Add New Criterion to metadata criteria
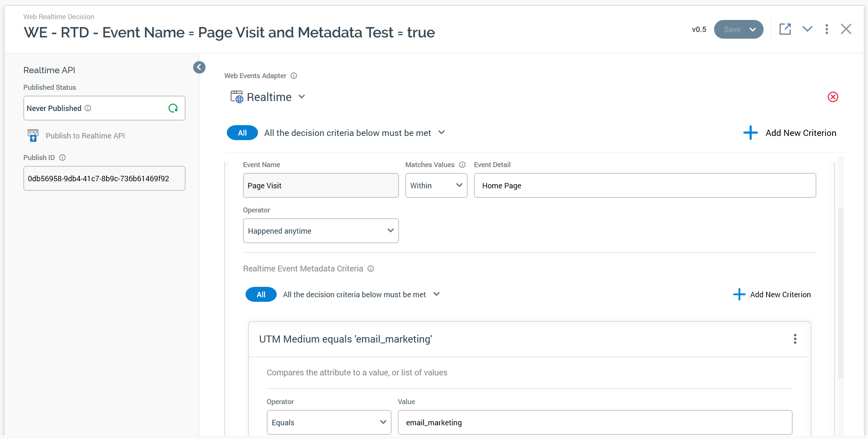The height and width of the screenshot is (439, 868). (772, 294)
